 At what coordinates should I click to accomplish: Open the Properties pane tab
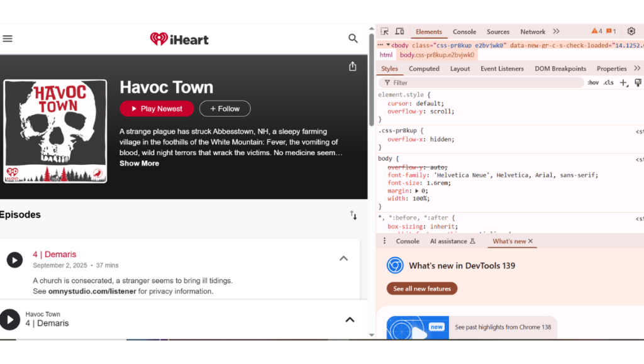(611, 69)
